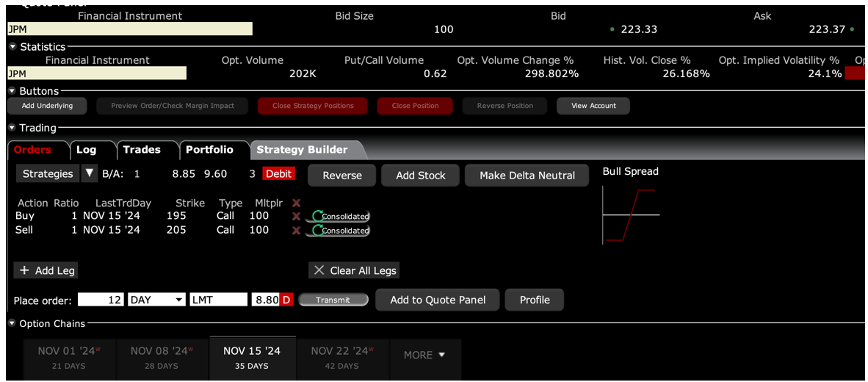Click Opt. Volume value 202K
The height and width of the screenshot is (382, 868).
tap(303, 73)
